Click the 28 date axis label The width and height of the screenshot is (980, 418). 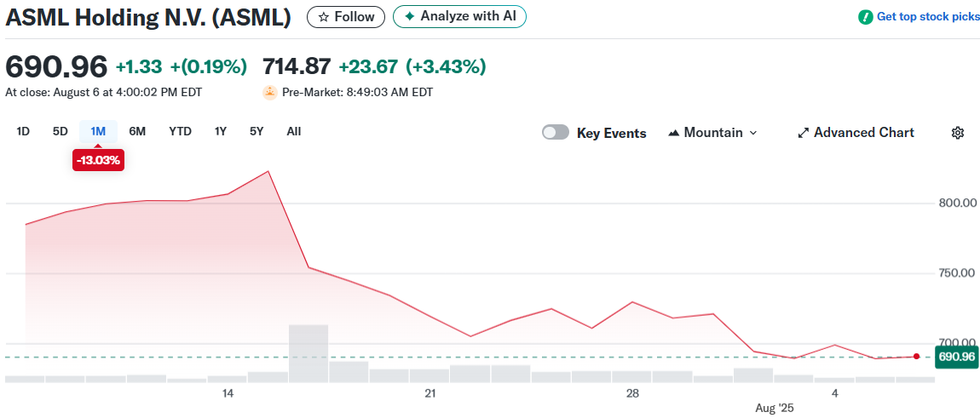[x=632, y=393]
